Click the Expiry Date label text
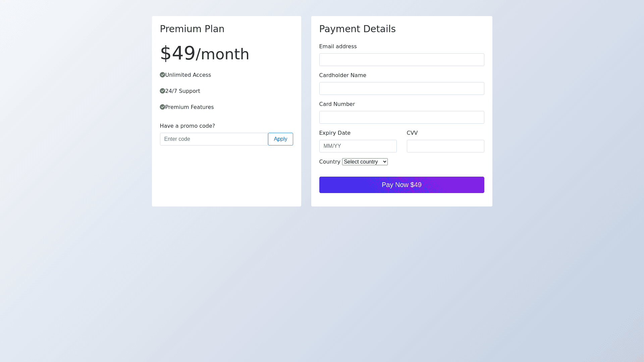This screenshot has width=644, height=362. click(x=334, y=133)
